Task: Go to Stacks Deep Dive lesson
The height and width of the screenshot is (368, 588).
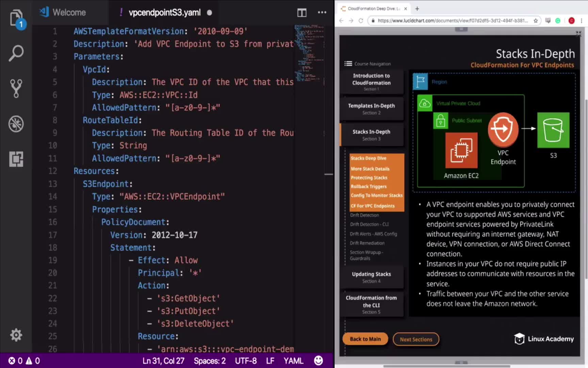Action: tap(369, 158)
